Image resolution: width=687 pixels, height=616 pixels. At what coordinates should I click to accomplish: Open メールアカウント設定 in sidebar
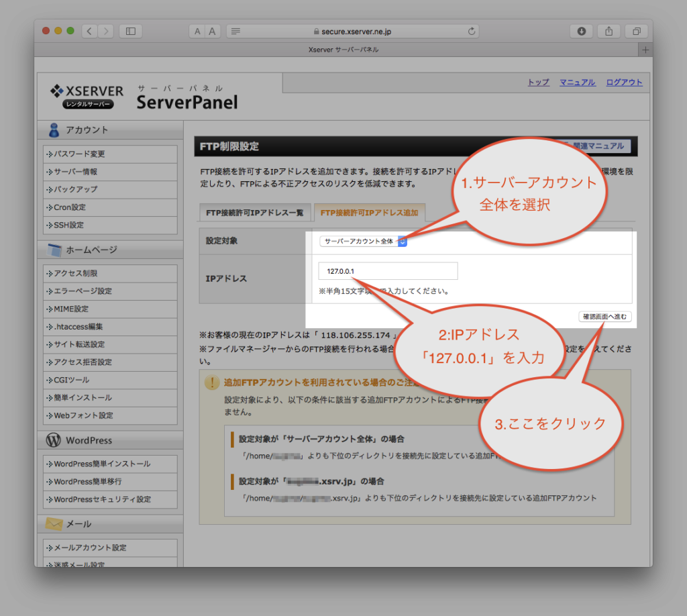click(x=111, y=548)
